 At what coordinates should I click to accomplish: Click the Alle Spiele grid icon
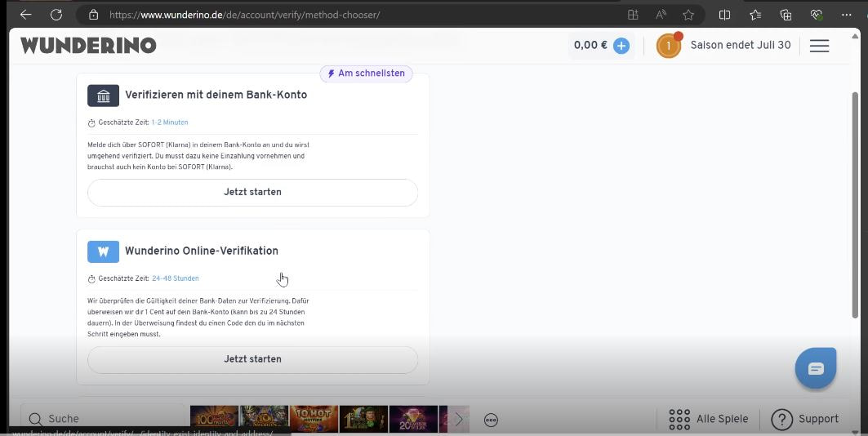coord(679,419)
